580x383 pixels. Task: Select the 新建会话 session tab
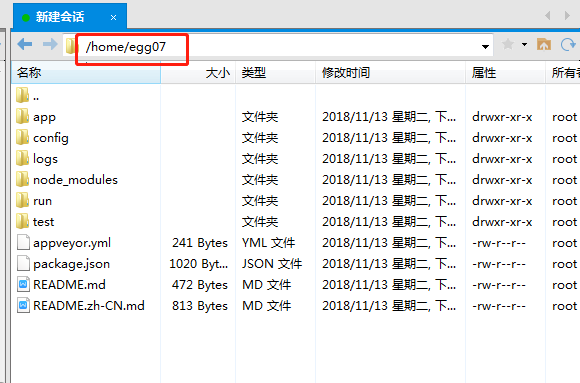(x=70, y=17)
